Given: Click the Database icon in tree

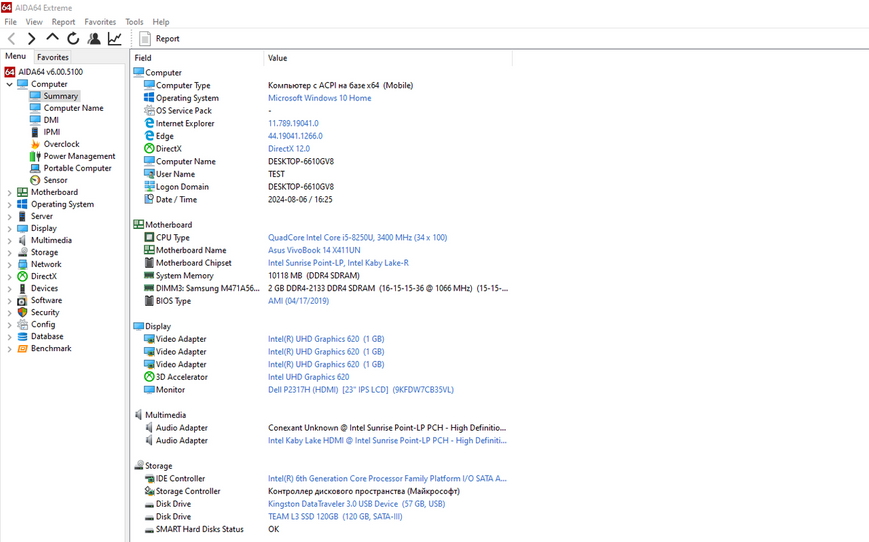Looking at the screenshot, I should click(22, 336).
